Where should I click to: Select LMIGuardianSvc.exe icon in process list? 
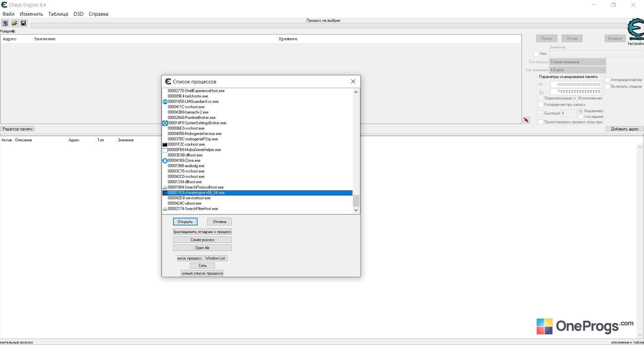pyautogui.click(x=165, y=101)
